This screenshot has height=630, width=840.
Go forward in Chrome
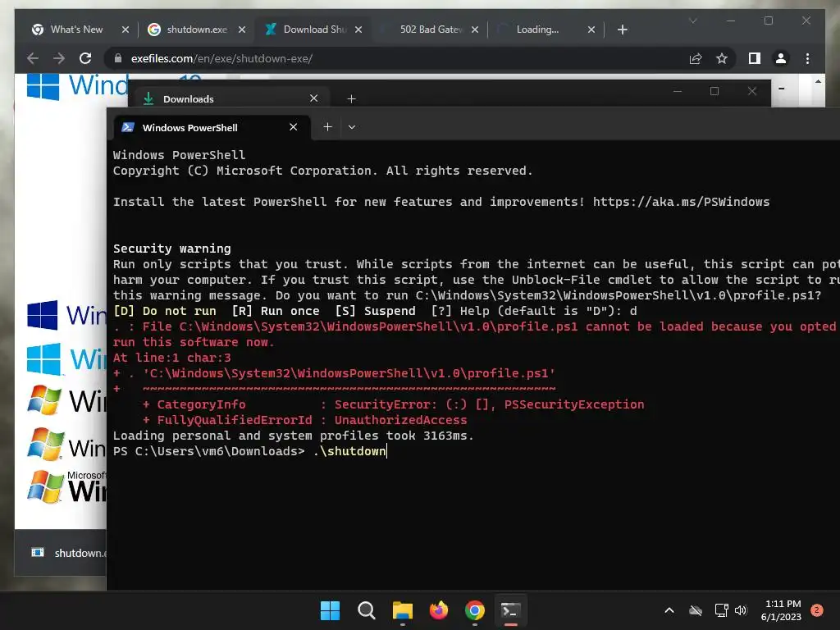59,58
